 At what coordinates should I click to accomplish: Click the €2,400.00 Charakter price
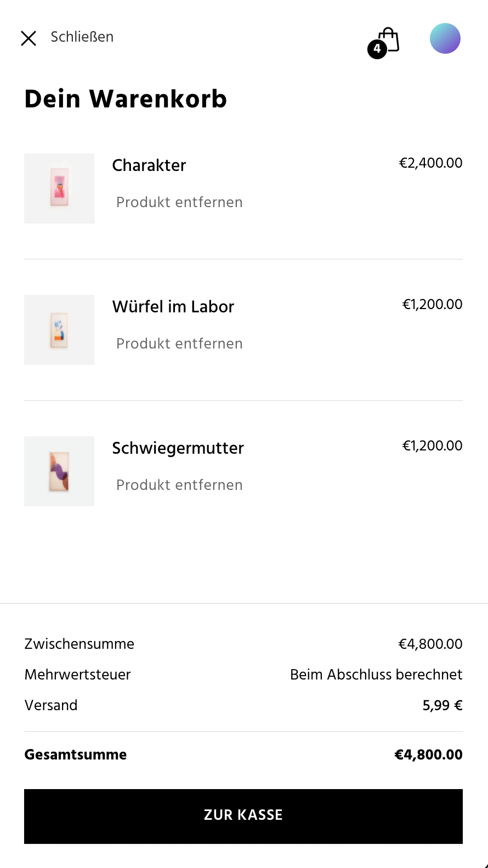430,163
